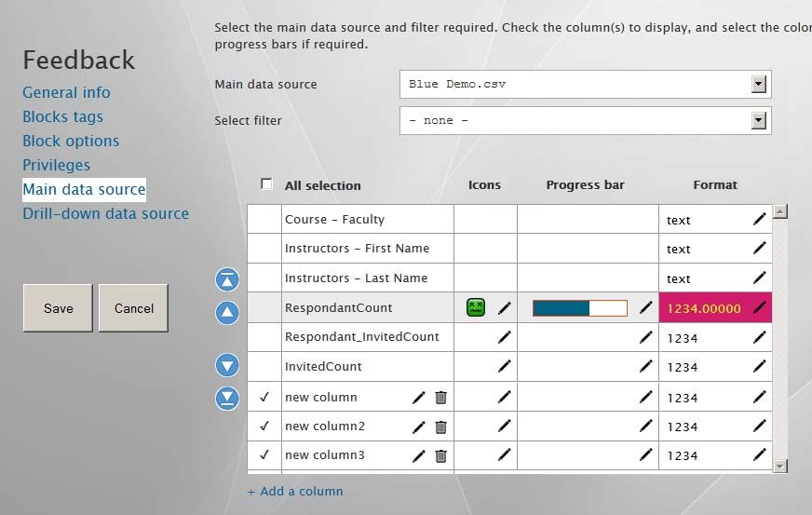This screenshot has height=515, width=812.
Task: Toggle the All selection checkbox
Action: (x=266, y=184)
